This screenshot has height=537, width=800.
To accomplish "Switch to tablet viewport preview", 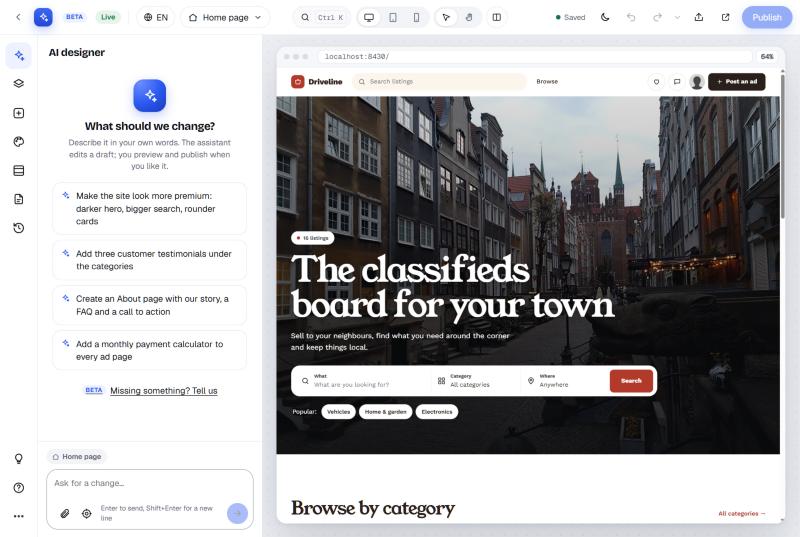I will (393, 17).
